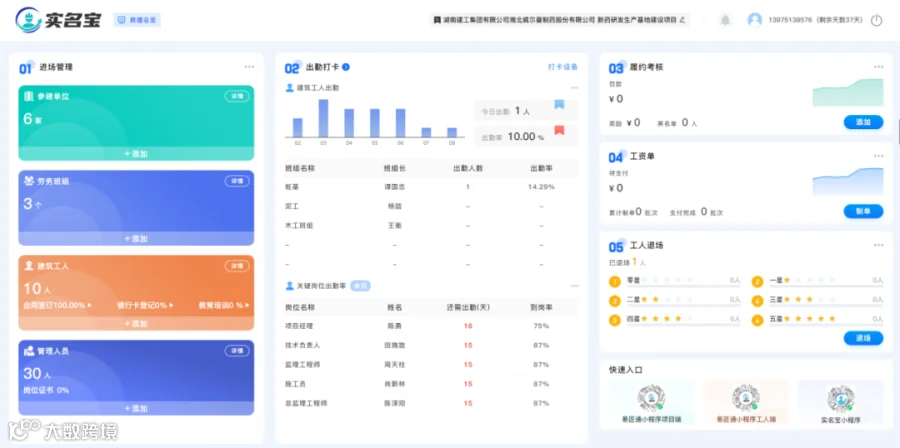Viewport: 900px width, 448px height.
Task: Click the blue bookmark icon beside 今日出勤
Action: point(559,104)
